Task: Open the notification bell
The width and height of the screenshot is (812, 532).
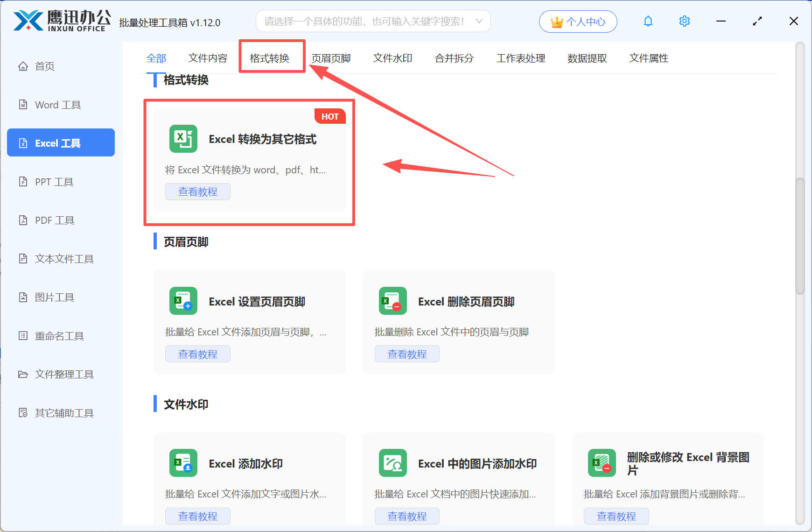Action: pyautogui.click(x=648, y=21)
